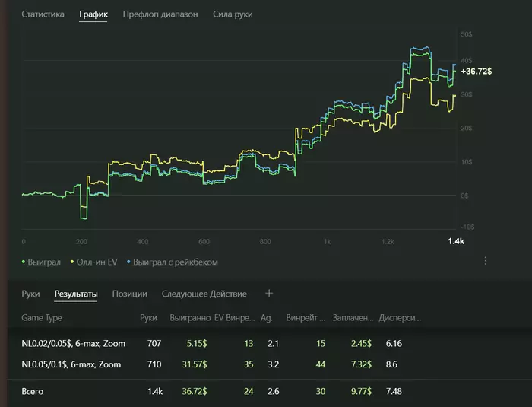This screenshot has height=407, width=532.
Task: Select the NL0.02/0.05$ 6-max Zoom row
Action: 73,344
